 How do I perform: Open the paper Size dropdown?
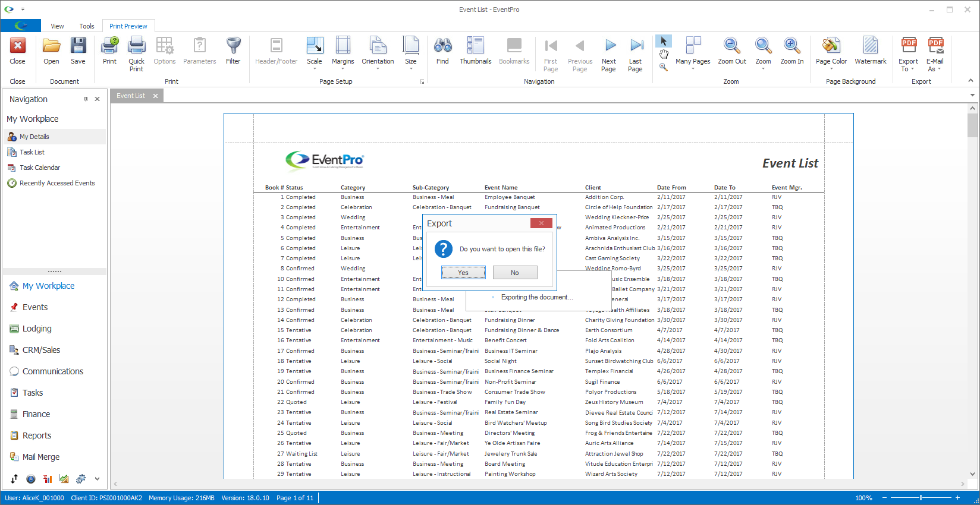pos(411,53)
